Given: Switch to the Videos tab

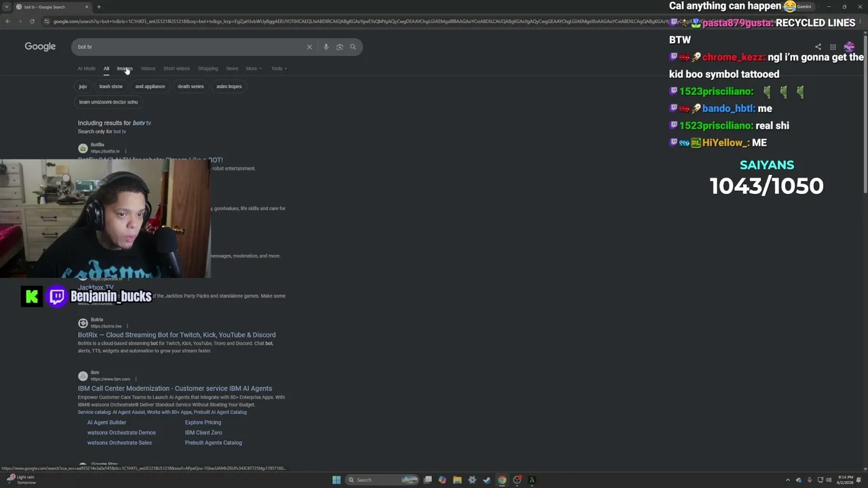Looking at the screenshot, I should coord(148,68).
